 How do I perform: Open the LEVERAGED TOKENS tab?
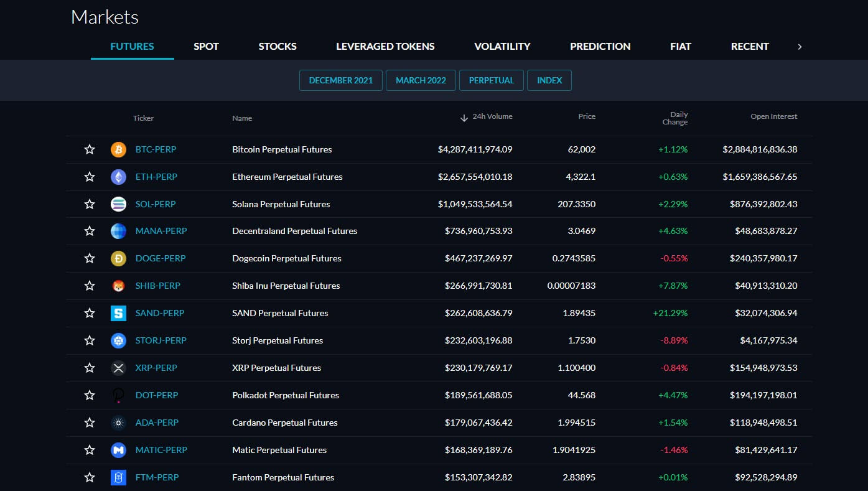pos(385,46)
